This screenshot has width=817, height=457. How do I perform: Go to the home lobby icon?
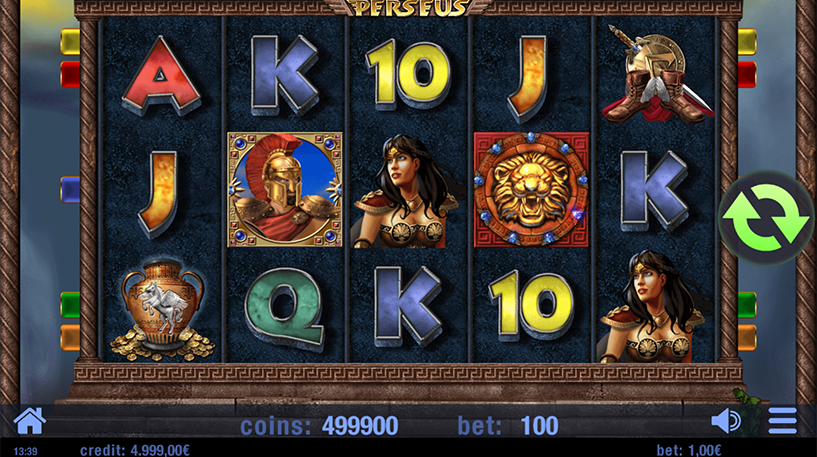point(30,421)
